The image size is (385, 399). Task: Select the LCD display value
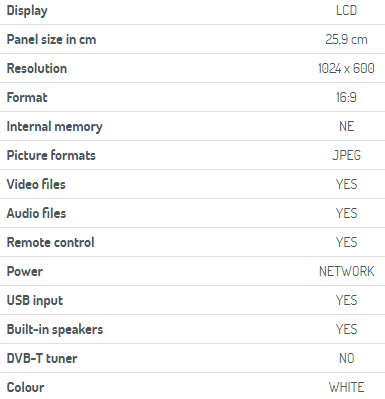point(346,10)
